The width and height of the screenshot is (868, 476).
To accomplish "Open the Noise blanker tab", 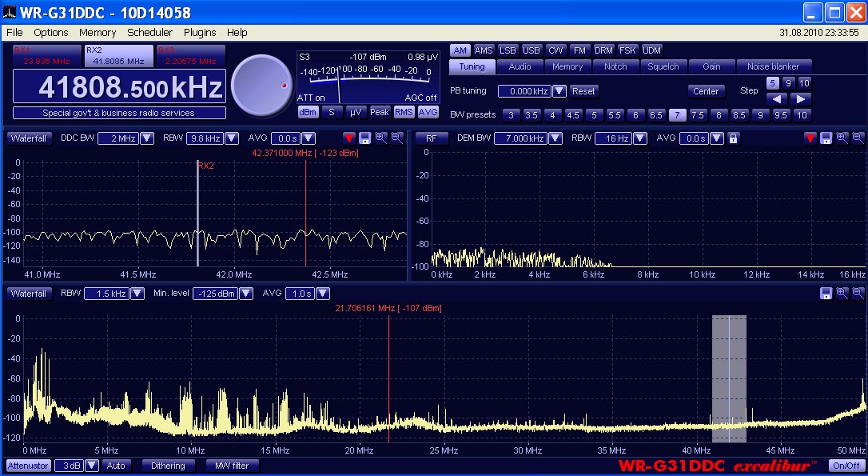I will [774, 66].
